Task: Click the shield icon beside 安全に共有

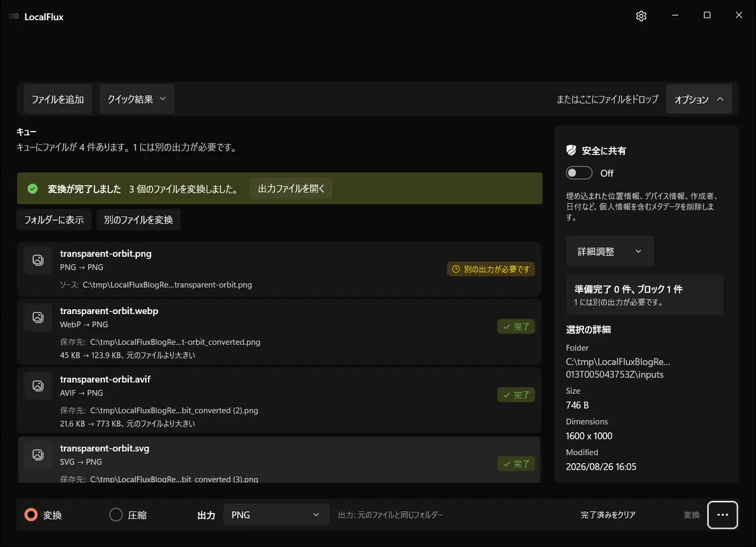Action: pyautogui.click(x=571, y=150)
